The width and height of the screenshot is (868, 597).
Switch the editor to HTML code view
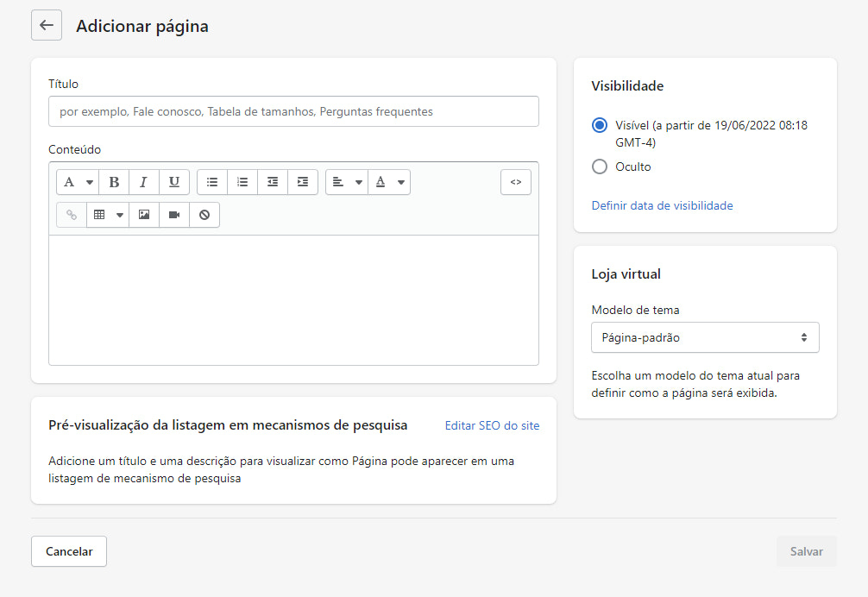(516, 182)
